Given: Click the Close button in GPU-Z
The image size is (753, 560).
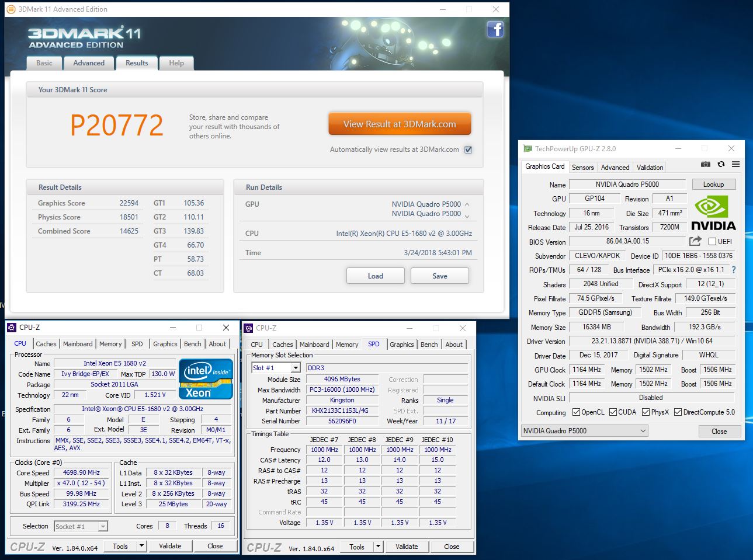Looking at the screenshot, I should click(719, 432).
